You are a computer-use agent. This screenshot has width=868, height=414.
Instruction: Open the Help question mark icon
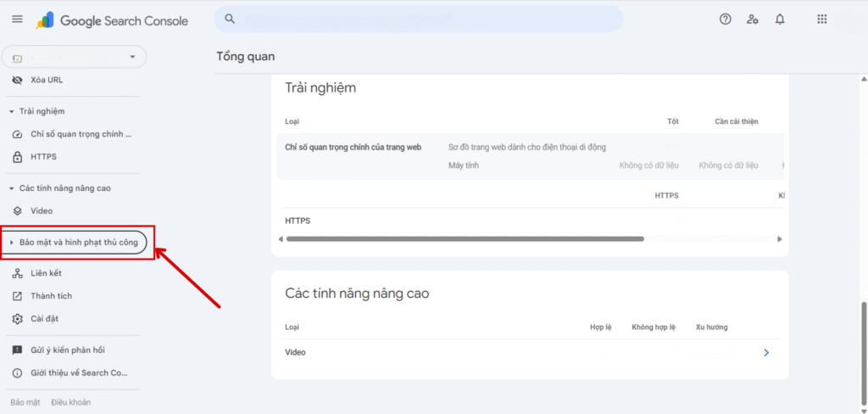726,20
